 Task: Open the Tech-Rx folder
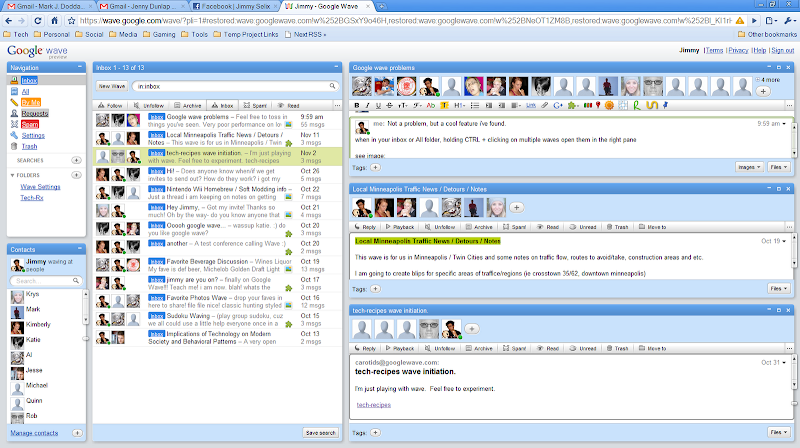32,198
